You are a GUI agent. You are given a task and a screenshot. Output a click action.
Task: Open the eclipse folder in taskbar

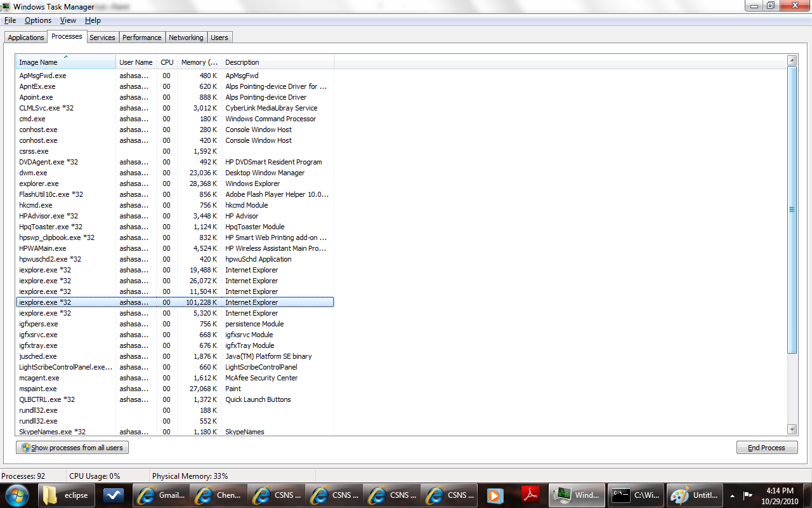click(x=66, y=495)
